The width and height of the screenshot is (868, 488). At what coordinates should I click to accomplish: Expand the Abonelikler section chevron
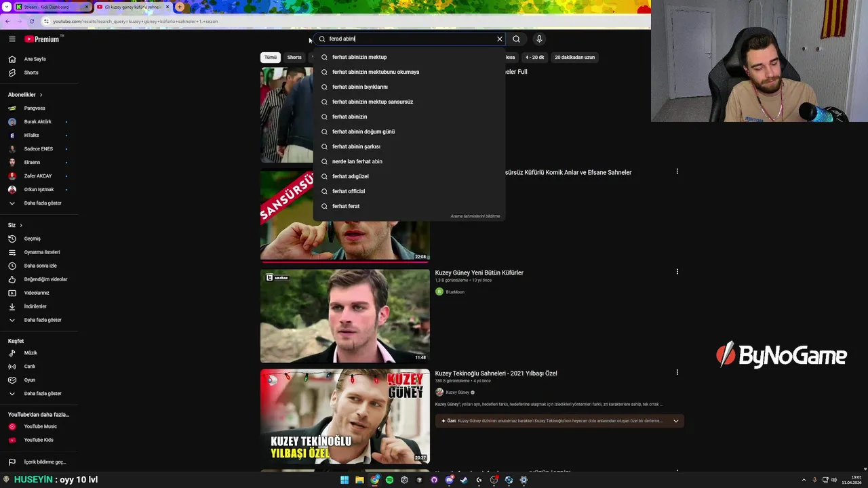(x=41, y=95)
